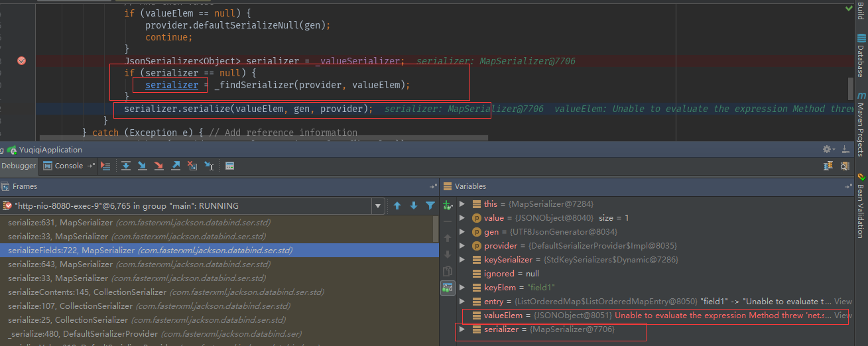The height and width of the screenshot is (346, 868).
Task: Open the thread selector dropdown
Action: coord(378,205)
